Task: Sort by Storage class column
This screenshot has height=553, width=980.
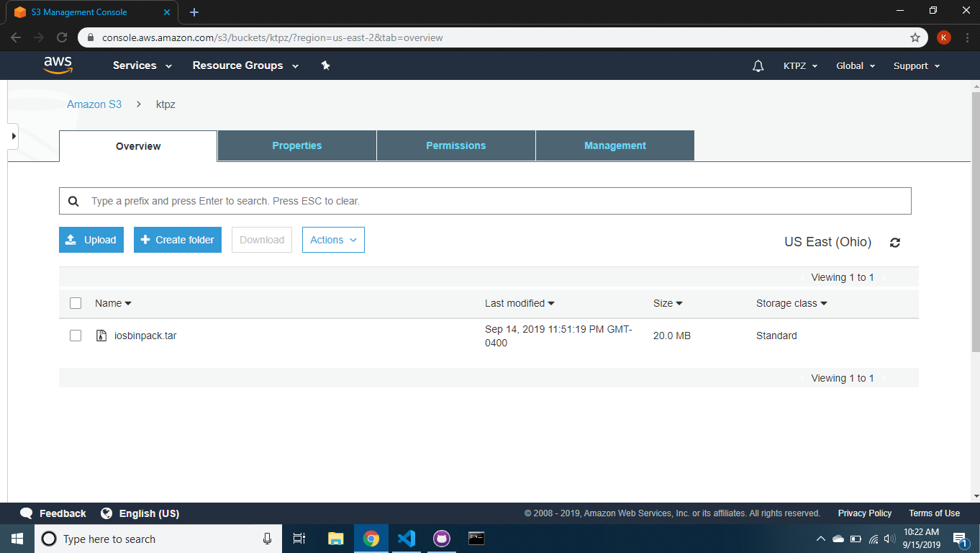Action: tap(791, 303)
